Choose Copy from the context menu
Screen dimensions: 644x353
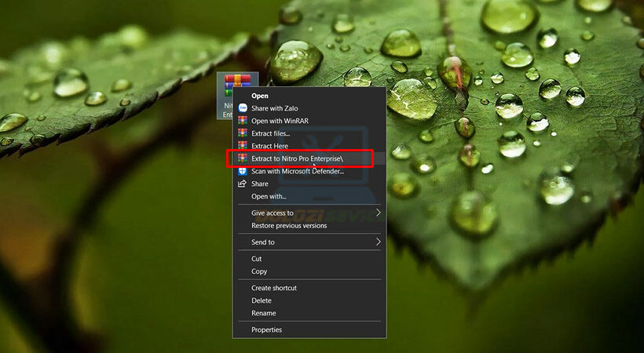pyautogui.click(x=309, y=271)
